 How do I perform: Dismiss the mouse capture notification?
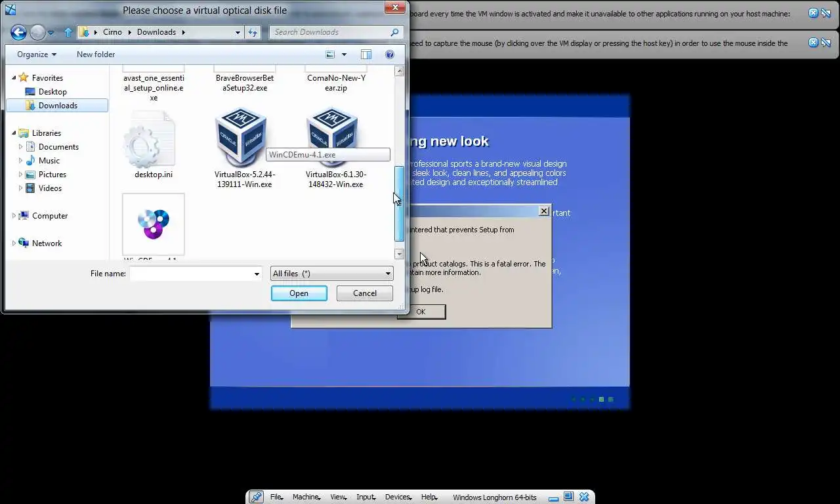point(814,43)
